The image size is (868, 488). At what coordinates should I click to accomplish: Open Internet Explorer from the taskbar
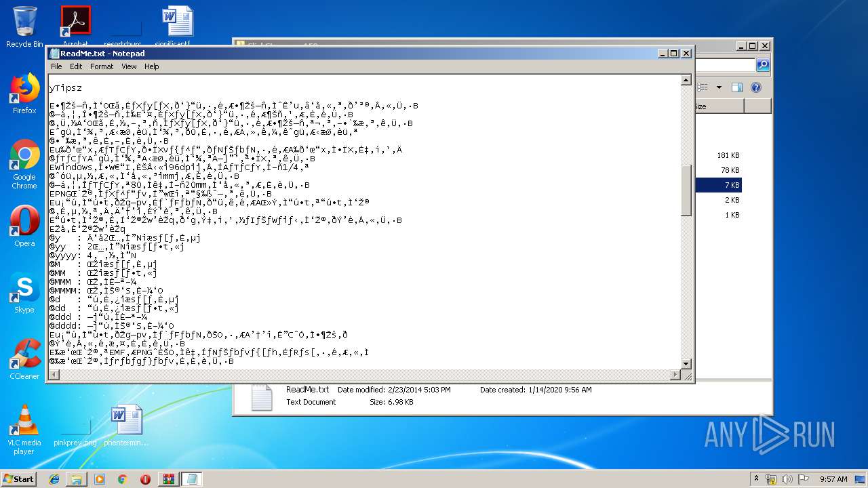[x=54, y=479]
